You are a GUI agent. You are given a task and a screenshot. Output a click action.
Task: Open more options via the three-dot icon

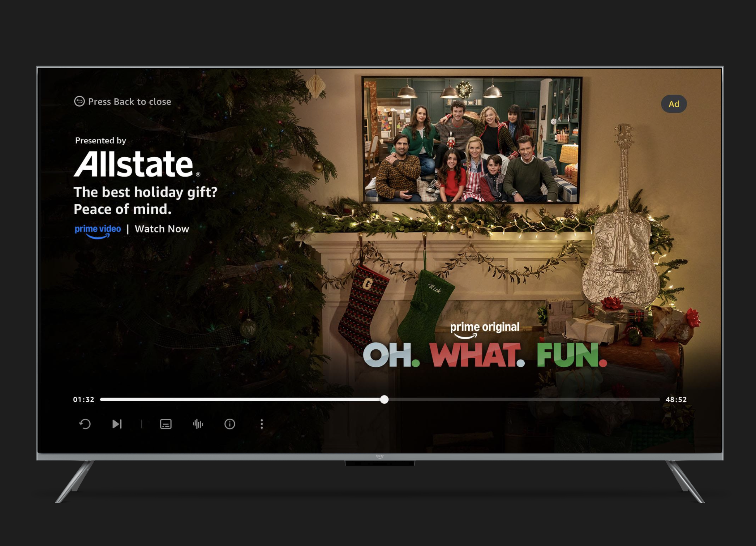click(262, 424)
